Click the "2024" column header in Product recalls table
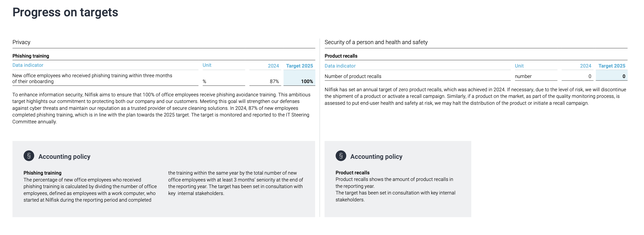Image resolution: width=644 pixels, height=235 pixels. point(585,66)
